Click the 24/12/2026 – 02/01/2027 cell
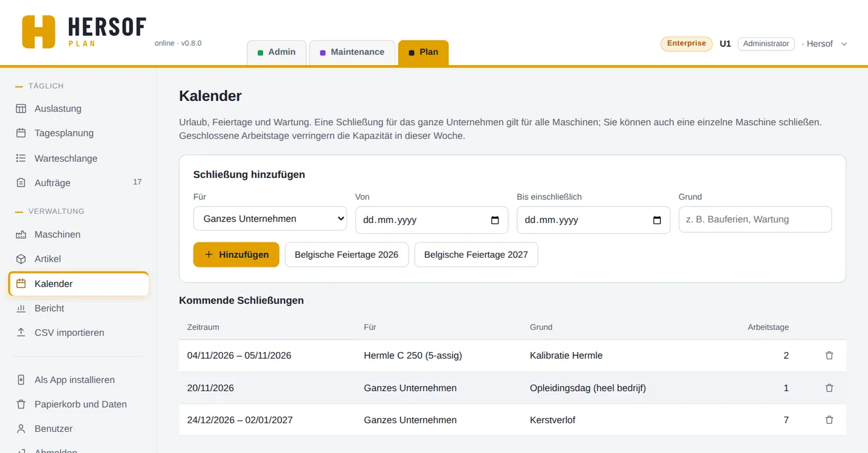Image resolution: width=868 pixels, height=453 pixels. coord(240,420)
